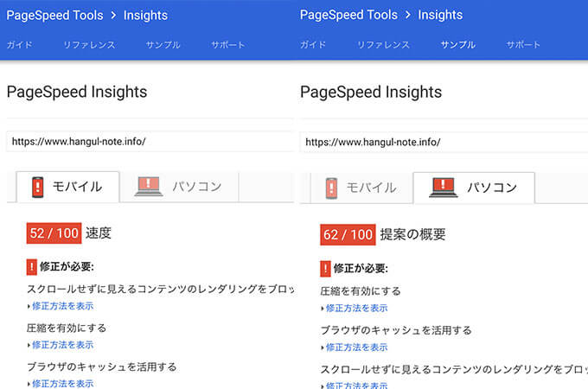This screenshot has height=389, width=588.
Task: Focus the URL field in right panel
Action: (x=444, y=142)
